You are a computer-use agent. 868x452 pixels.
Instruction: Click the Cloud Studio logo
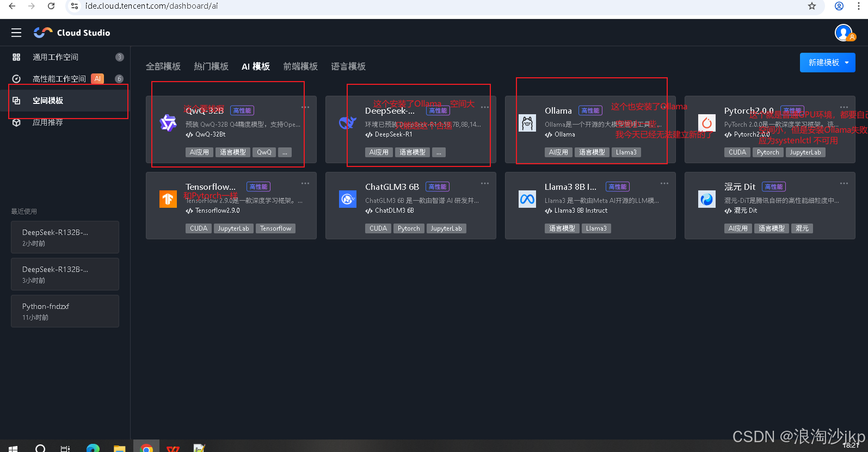72,33
